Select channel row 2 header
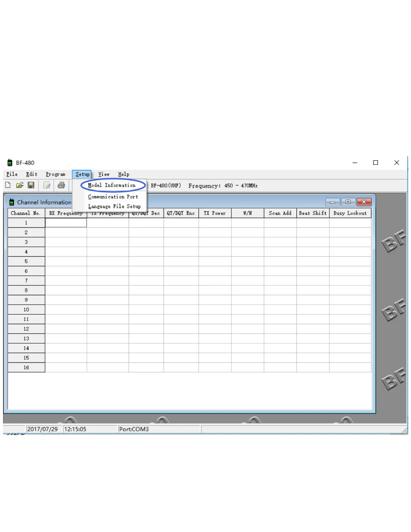The width and height of the screenshot is (411, 532). [26, 232]
